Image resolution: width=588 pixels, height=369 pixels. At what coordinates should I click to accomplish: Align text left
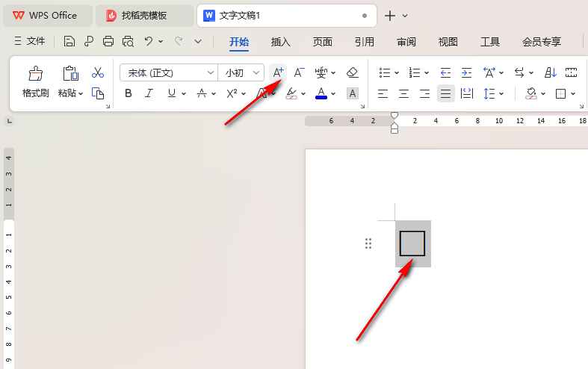coord(383,93)
